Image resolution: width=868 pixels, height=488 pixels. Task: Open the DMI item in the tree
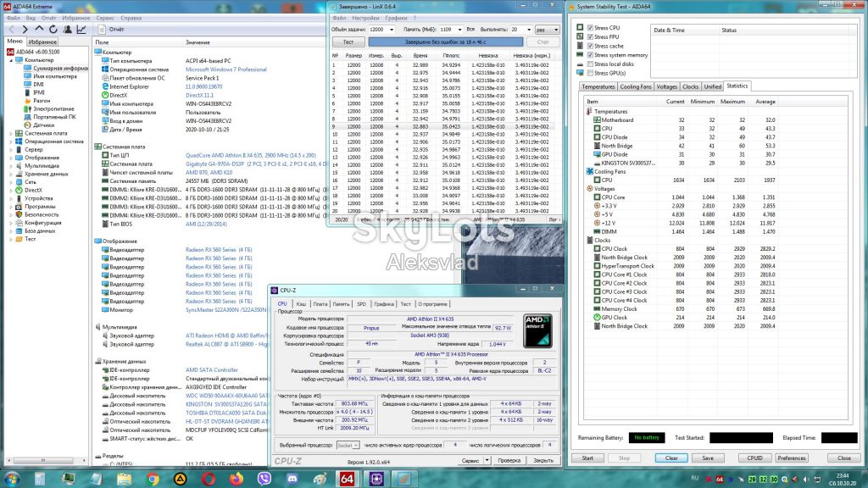[38, 84]
